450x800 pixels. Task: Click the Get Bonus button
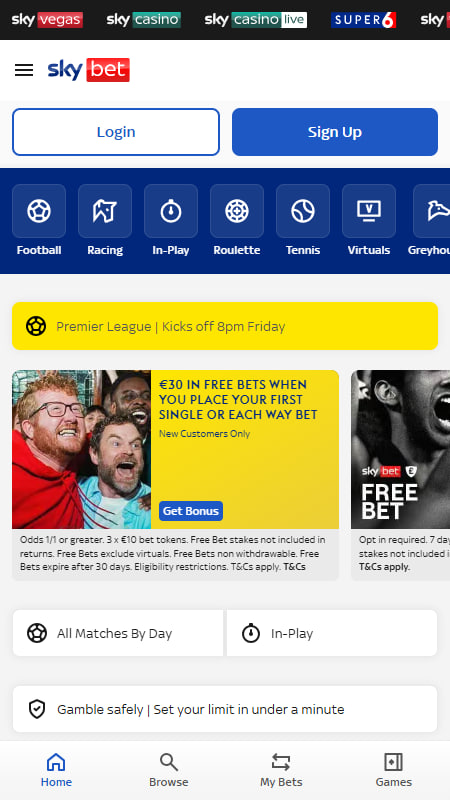point(191,511)
